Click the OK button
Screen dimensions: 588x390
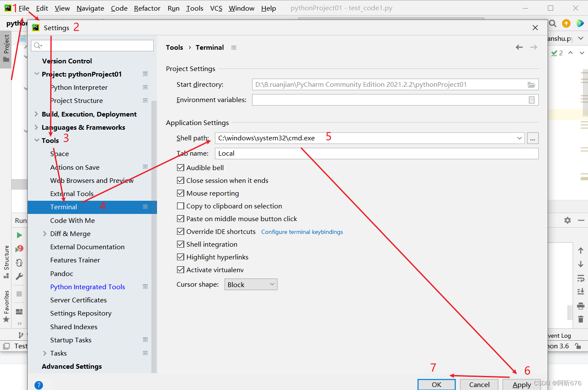coord(437,384)
